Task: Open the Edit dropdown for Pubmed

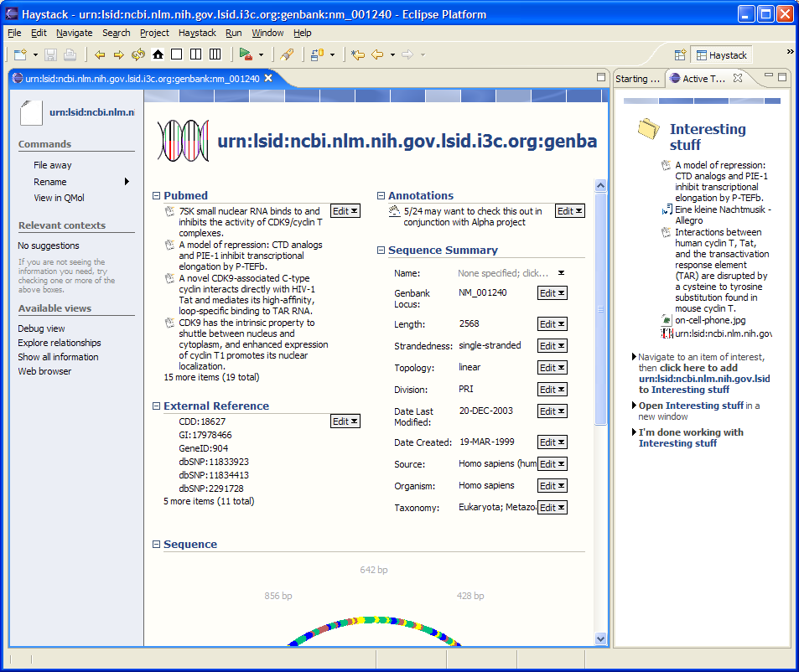Action: pyautogui.click(x=345, y=211)
